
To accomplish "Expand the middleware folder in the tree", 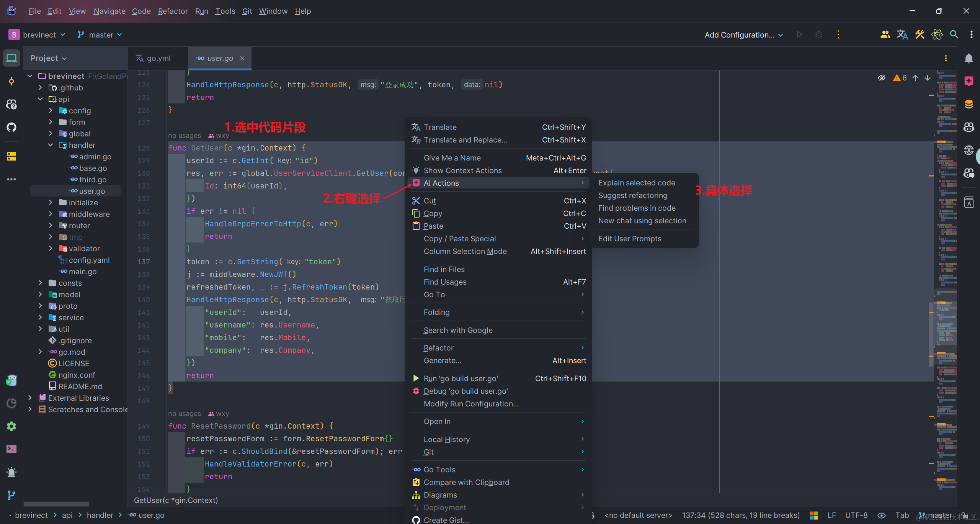I will [x=51, y=214].
